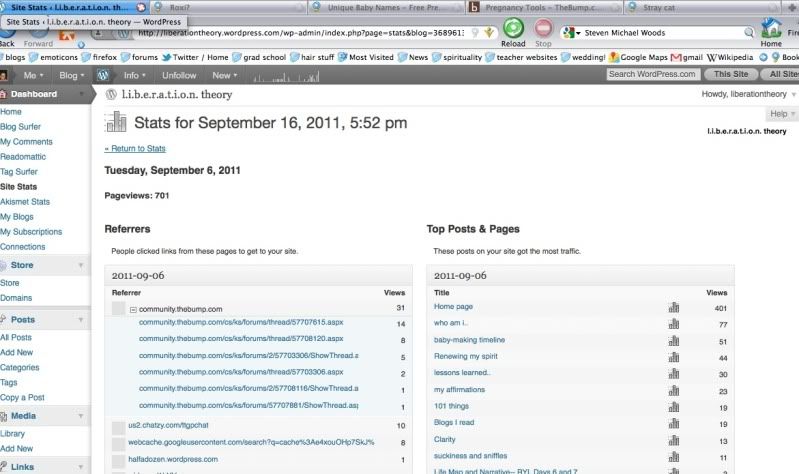This screenshot has width=799, height=474.
Task: Open the webcache.googleusercontent.com referrer link
Action: coord(251,442)
